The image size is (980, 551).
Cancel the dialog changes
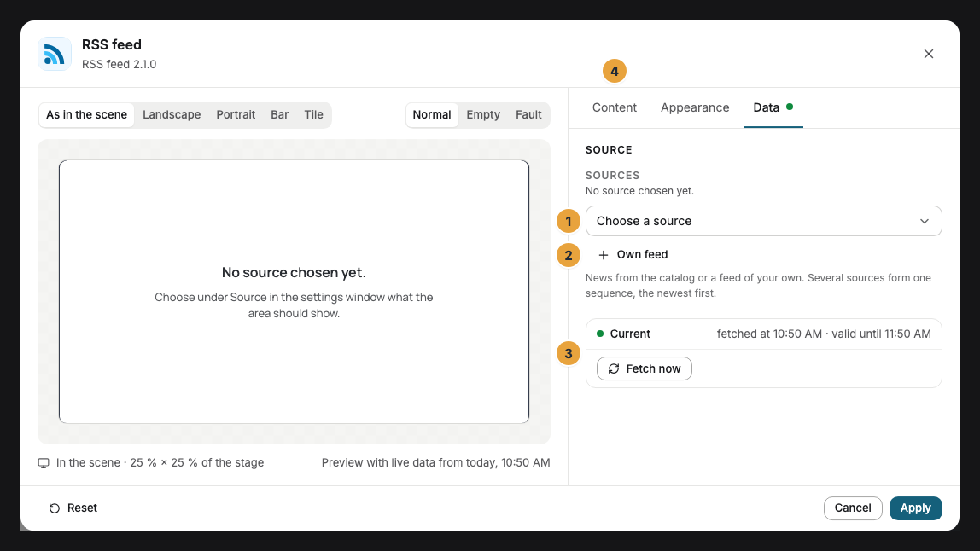pyautogui.click(x=853, y=507)
